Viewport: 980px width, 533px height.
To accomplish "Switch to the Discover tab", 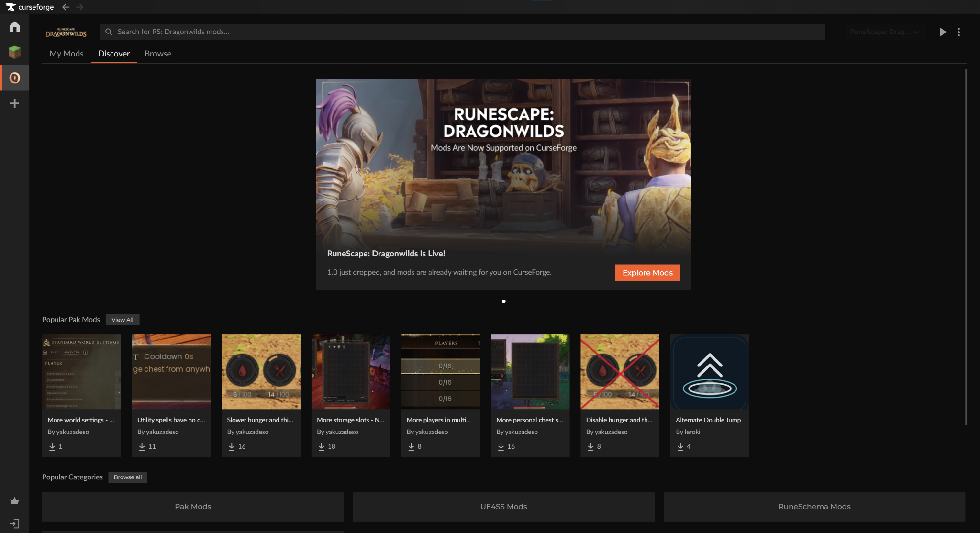I will (x=114, y=54).
